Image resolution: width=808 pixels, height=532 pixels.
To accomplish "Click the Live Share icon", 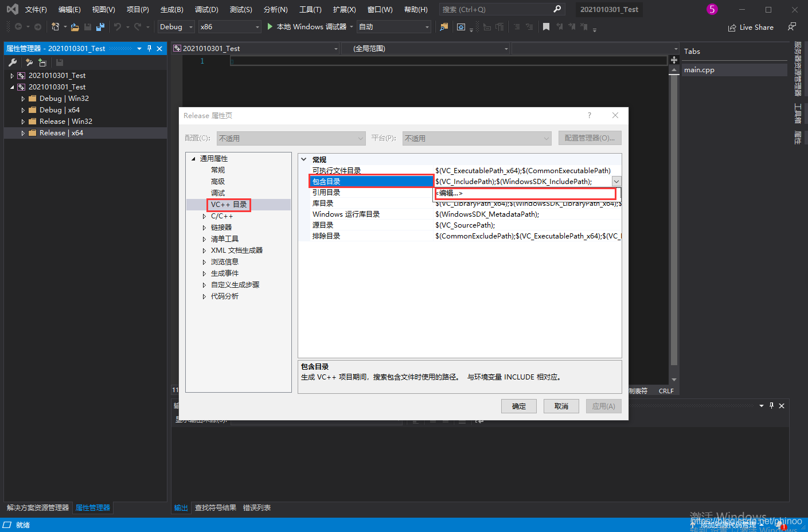I will click(732, 28).
